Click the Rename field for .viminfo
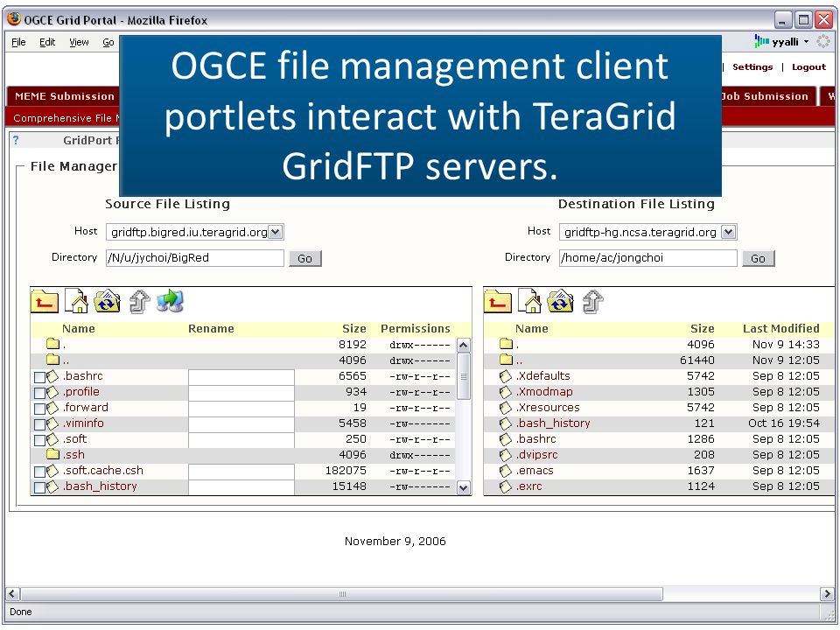Image resolution: width=840 pixels, height=630 pixels. coord(241,424)
